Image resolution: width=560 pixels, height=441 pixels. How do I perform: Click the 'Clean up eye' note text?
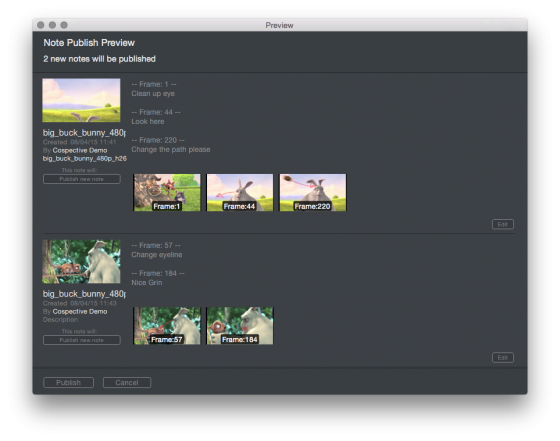pyautogui.click(x=153, y=94)
